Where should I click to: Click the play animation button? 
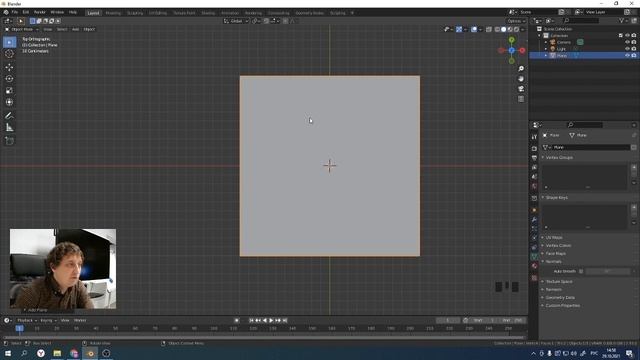pyautogui.click(x=271, y=320)
